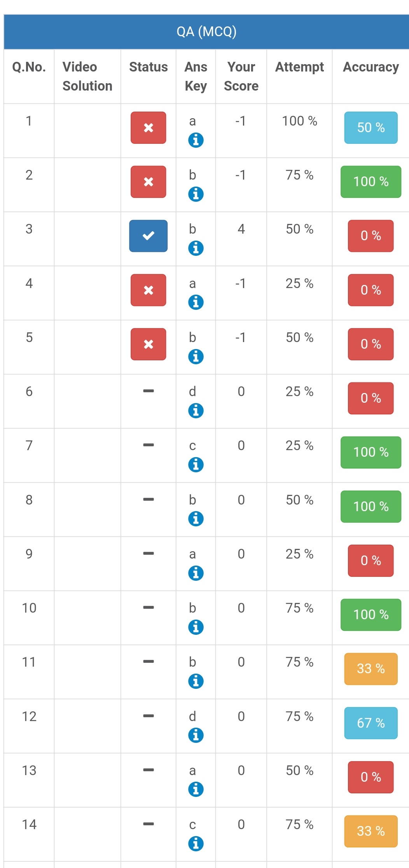Click the QA (MCQ) section header
Viewport: 409px width, 868px height.
point(206,31)
